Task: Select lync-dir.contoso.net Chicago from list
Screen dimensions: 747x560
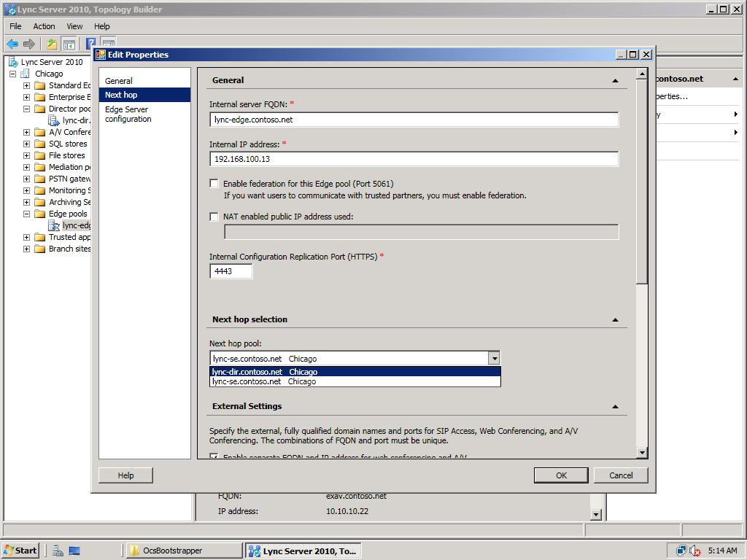Action: (355, 372)
